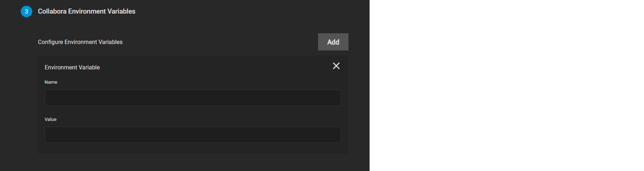Screen dimensions: 644x171
Task: Focus the variable name text box
Action: click(192, 98)
